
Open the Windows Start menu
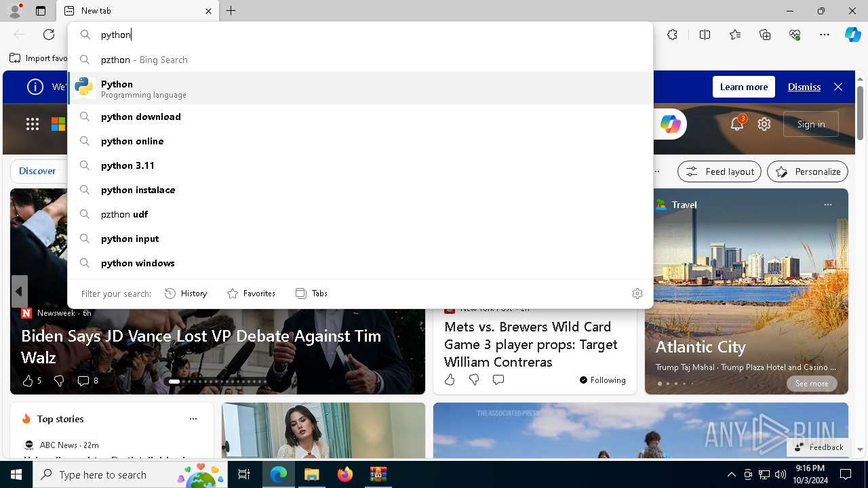point(16,474)
